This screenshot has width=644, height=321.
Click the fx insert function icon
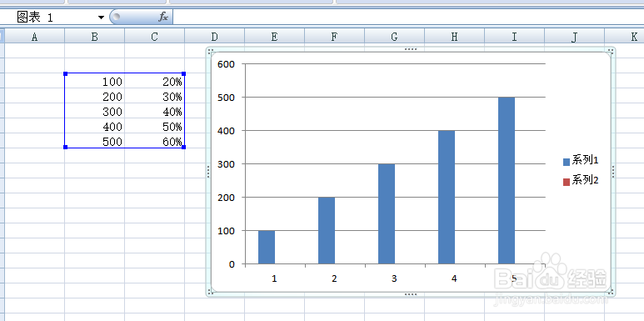(163, 17)
